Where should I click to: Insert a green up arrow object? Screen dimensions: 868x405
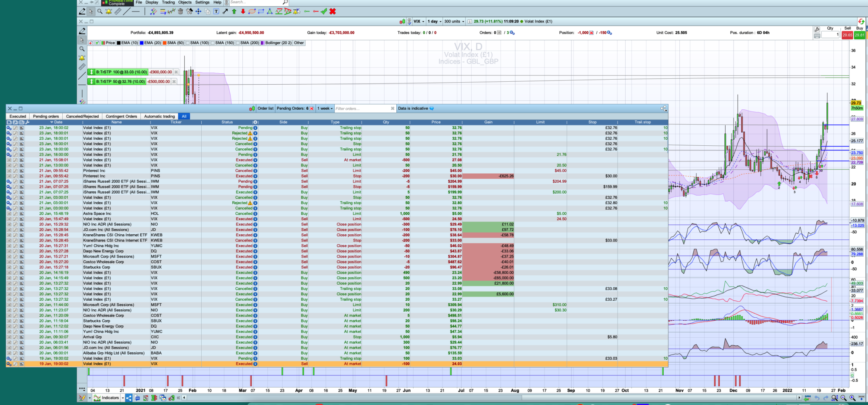click(234, 11)
